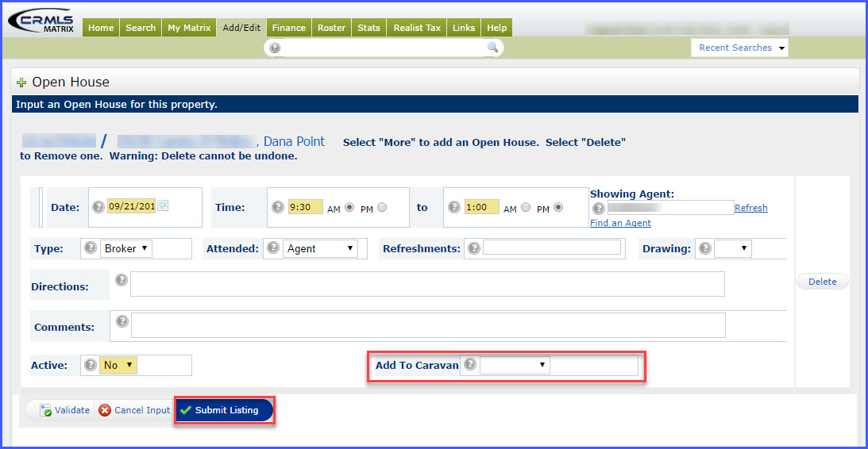Choose the AM radio for start time
Screen dimensions: 868x449
(x=349, y=208)
